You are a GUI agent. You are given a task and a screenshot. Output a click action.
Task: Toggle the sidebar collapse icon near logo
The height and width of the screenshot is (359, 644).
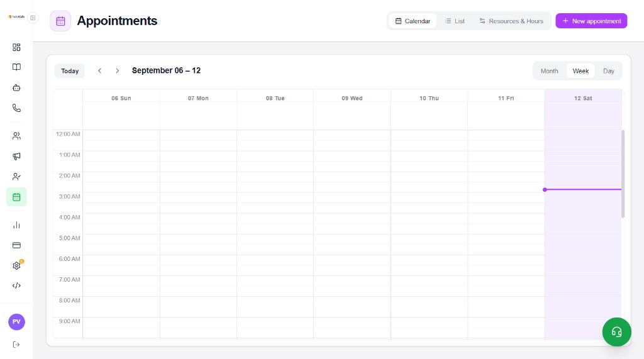(33, 18)
